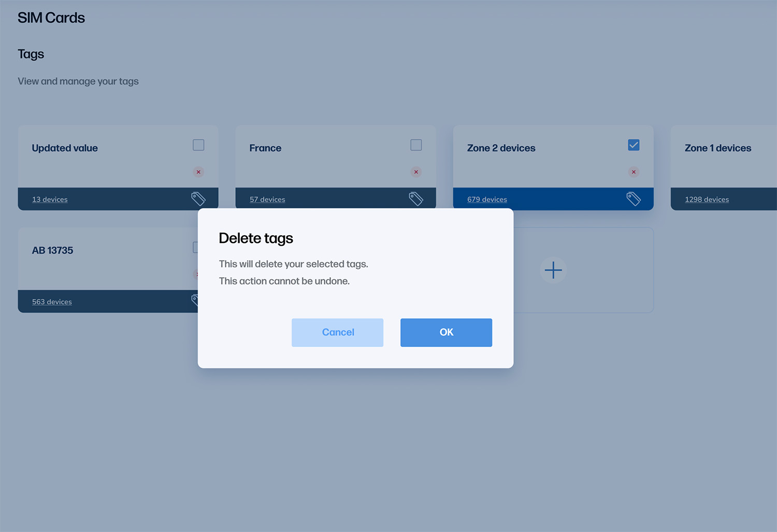
Task: Click the tag icon on Updated value card
Action: click(198, 199)
